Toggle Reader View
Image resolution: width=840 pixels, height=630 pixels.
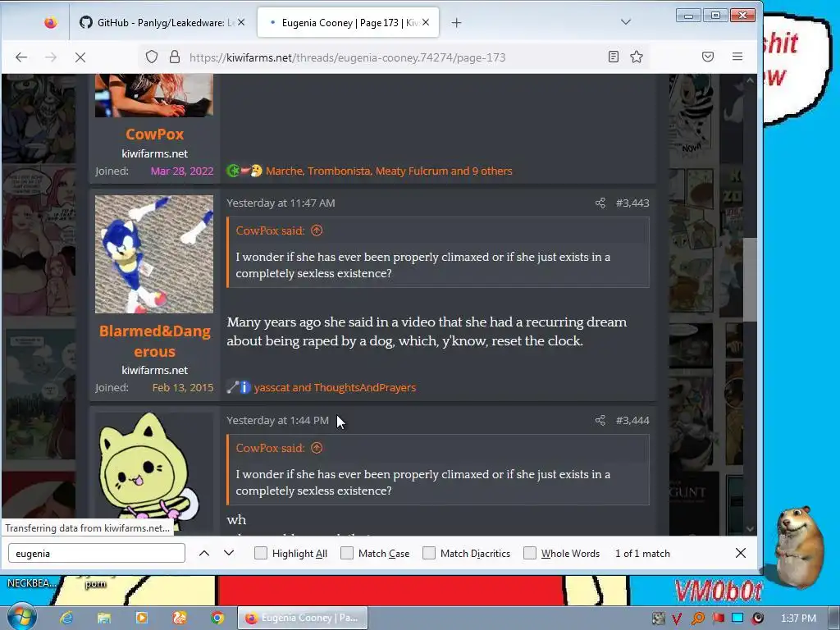tap(614, 57)
